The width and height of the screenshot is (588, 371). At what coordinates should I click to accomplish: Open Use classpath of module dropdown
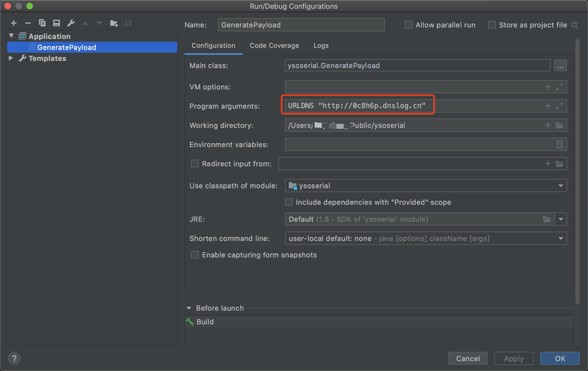pos(561,186)
